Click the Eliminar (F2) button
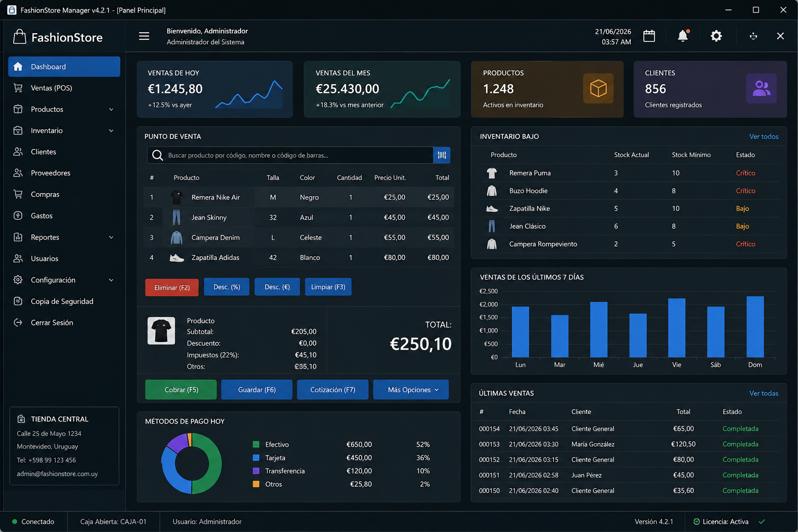The height and width of the screenshot is (532, 798). point(172,287)
